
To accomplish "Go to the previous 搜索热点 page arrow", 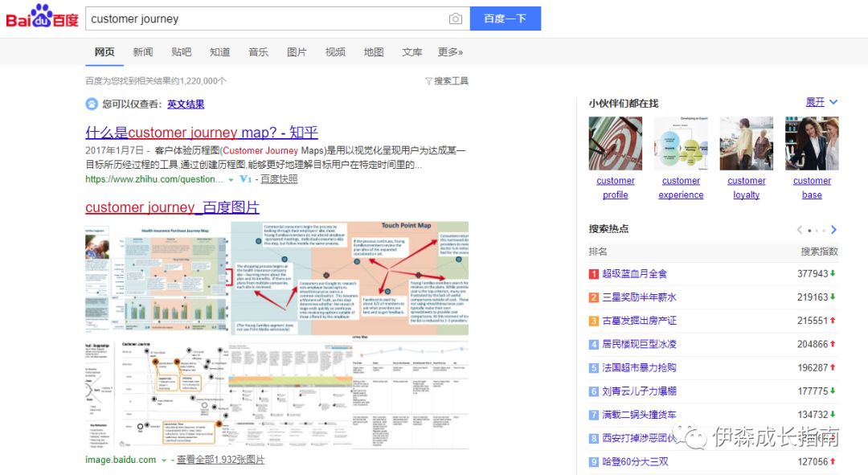I will click(x=800, y=229).
